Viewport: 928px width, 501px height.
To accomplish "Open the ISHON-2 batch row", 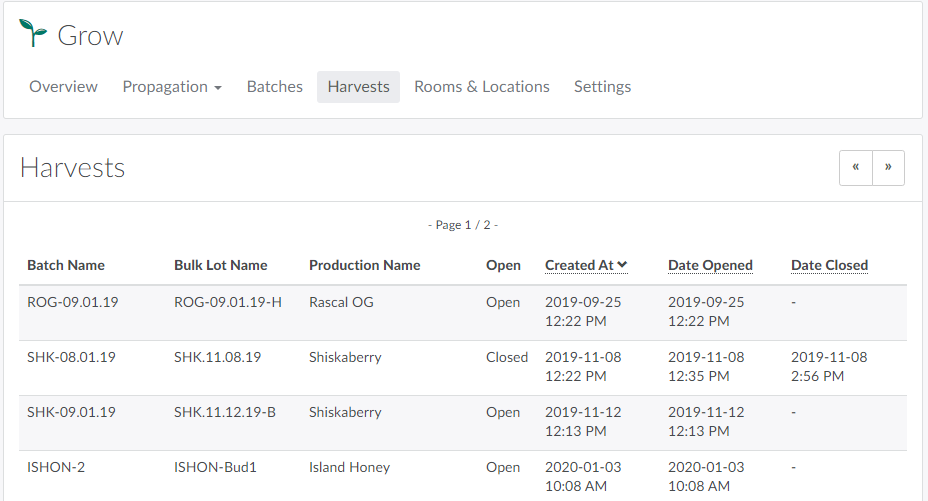I will pyautogui.click(x=58, y=467).
